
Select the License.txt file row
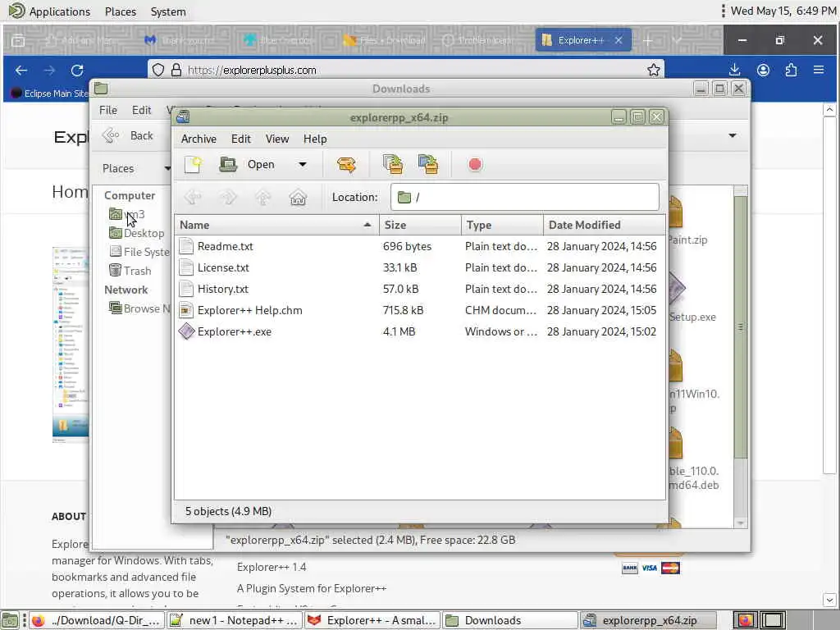[420, 268]
